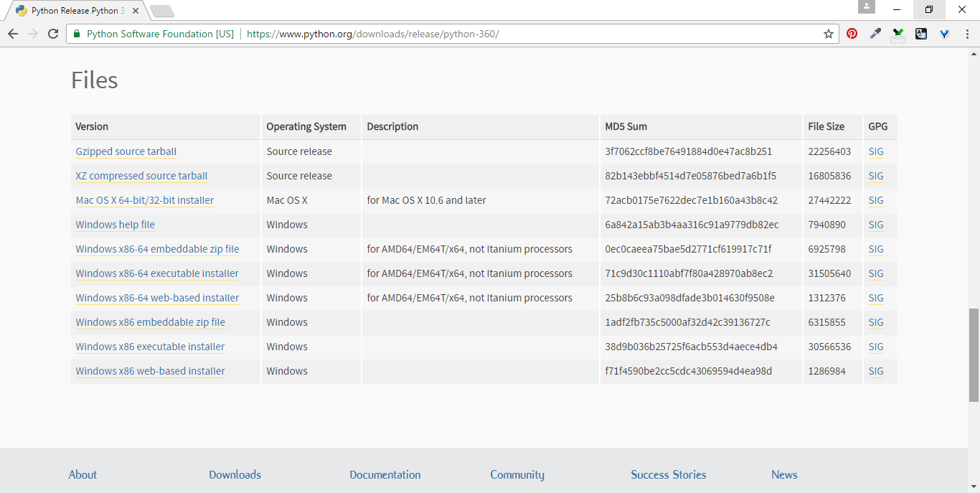Image resolution: width=980 pixels, height=493 pixels.
Task: Click the Google Translate extension icon
Action: pos(921,34)
